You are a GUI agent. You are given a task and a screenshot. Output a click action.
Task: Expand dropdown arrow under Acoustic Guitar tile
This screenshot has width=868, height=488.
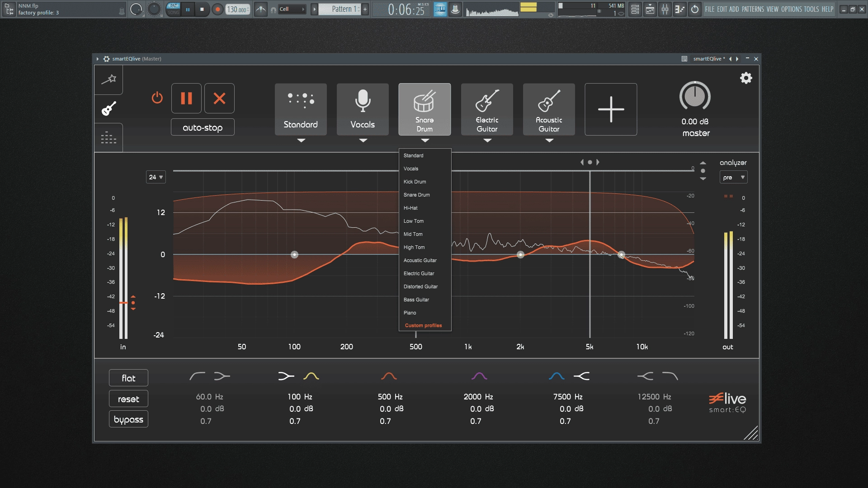[x=549, y=141]
